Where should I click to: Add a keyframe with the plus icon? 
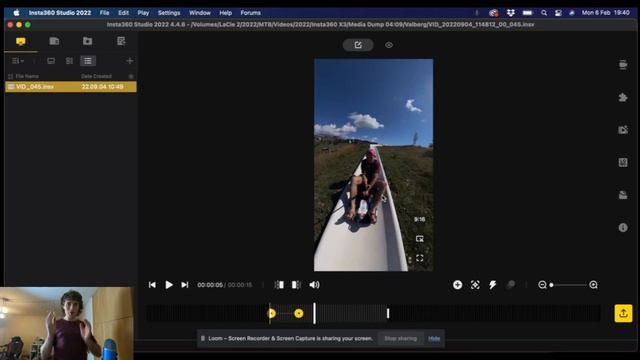pos(458,285)
